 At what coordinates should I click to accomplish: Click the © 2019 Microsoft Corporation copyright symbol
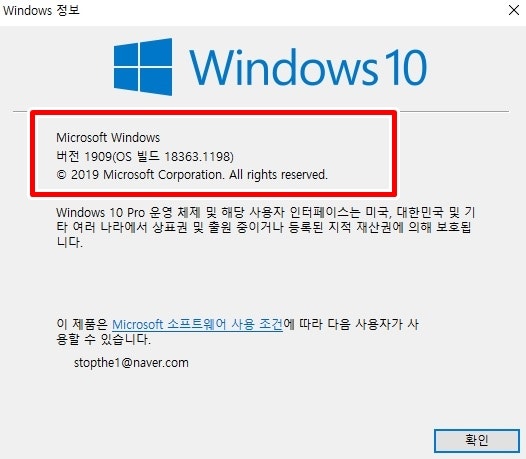61,175
